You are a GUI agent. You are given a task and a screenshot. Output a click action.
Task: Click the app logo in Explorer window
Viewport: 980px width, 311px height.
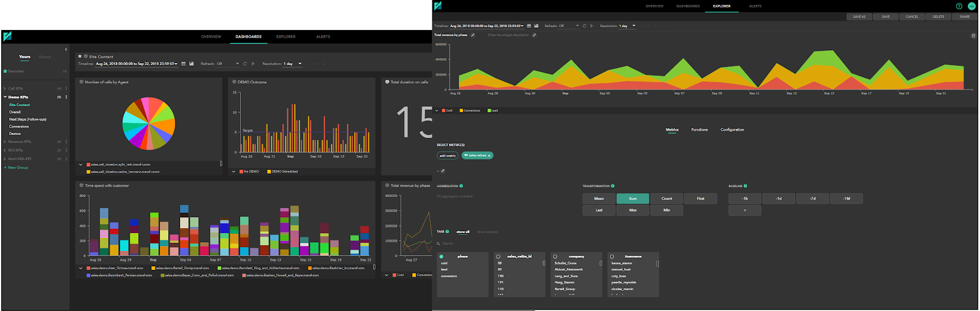click(x=438, y=6)
